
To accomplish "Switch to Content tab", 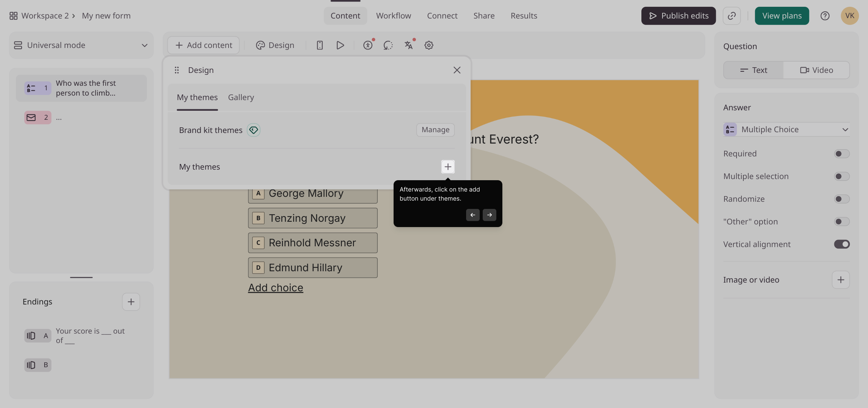I will click(345, 16).
